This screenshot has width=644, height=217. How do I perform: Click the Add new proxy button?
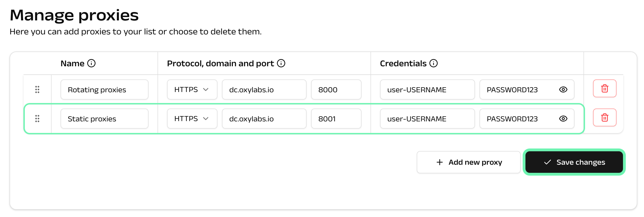tap(469, 162)
